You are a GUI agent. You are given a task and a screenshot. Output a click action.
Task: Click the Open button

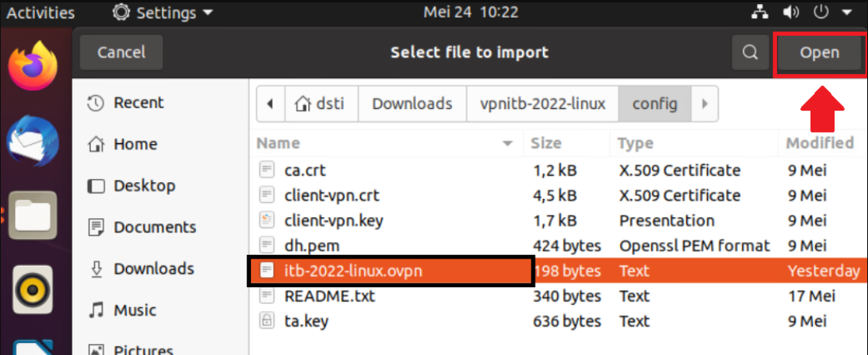click(x=819, y=53)
